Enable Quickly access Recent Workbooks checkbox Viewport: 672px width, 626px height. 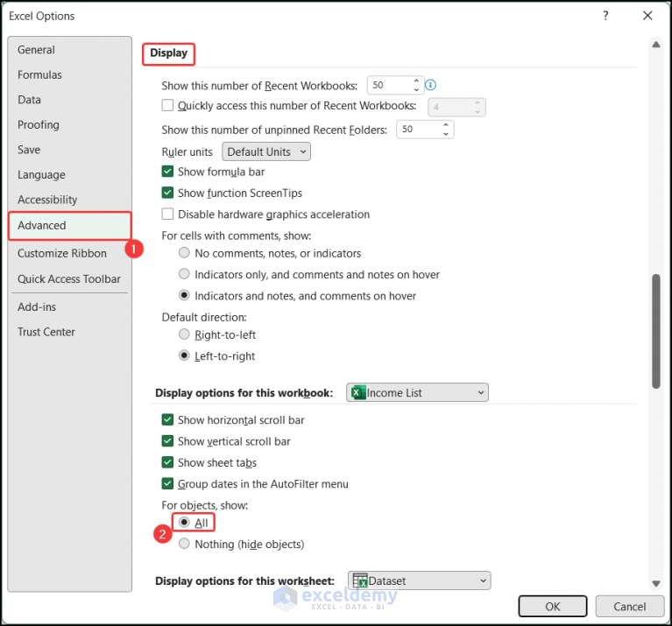[x=167, y=105]
